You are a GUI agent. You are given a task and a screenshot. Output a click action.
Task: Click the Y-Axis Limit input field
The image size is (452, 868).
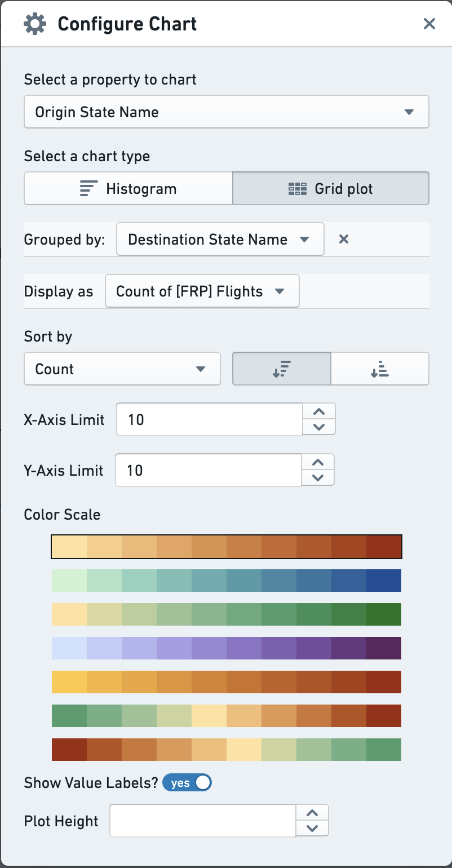click(209, 470)
